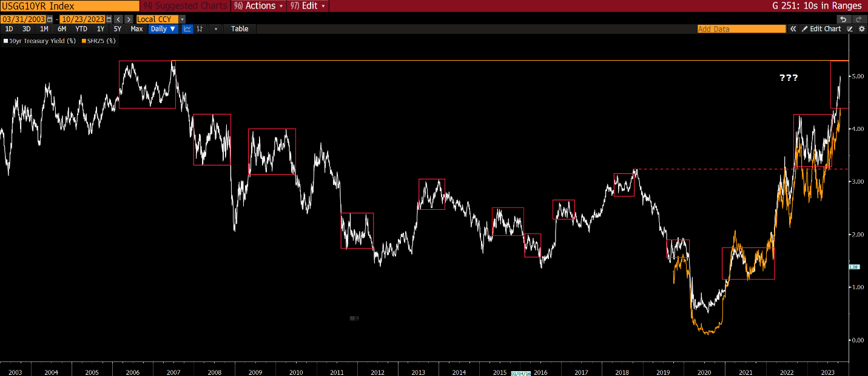Select the YTD time range
Image resolution: width=868 pixels, height=376 pixels.
(81, 29)
